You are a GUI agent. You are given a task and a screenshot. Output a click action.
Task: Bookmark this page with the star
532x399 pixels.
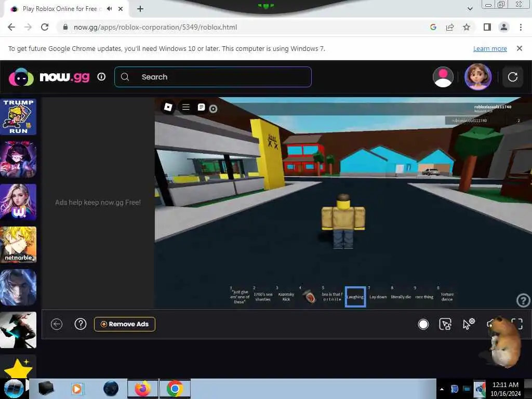[467, 27]
